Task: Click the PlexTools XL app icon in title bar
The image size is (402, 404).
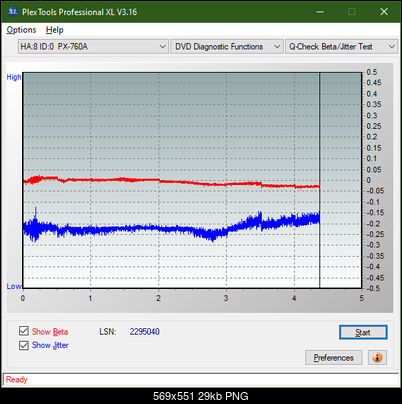Action: point(12,12)
